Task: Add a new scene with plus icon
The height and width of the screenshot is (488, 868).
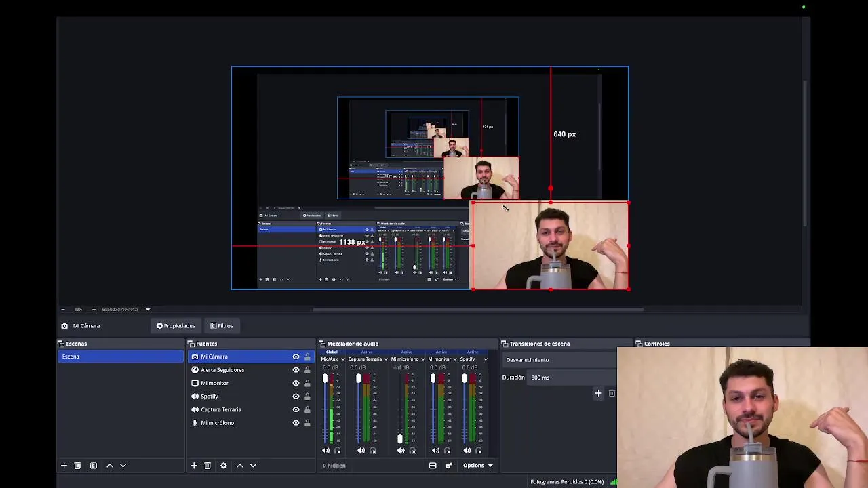Action: pyautogui.click(x=64, y=466)
